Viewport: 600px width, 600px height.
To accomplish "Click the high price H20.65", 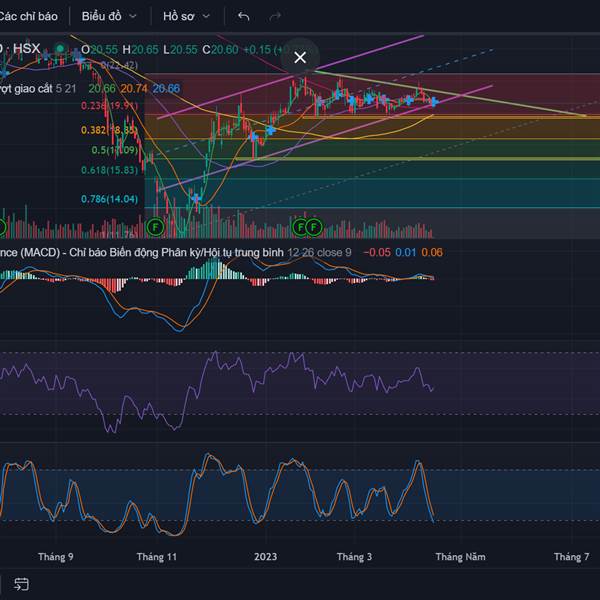I will (140, 50).
